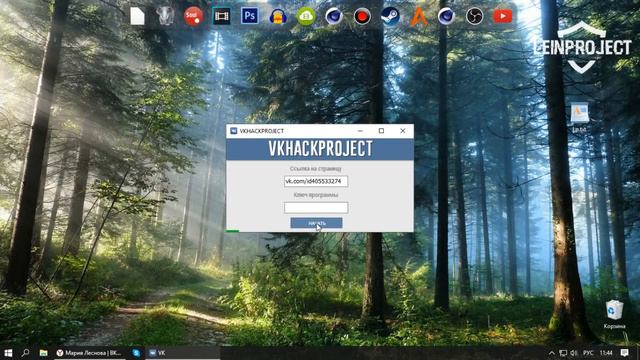Screen dimensions: 640x360
Task: Launch the film strip video editor icon
Action: [222, 16]
